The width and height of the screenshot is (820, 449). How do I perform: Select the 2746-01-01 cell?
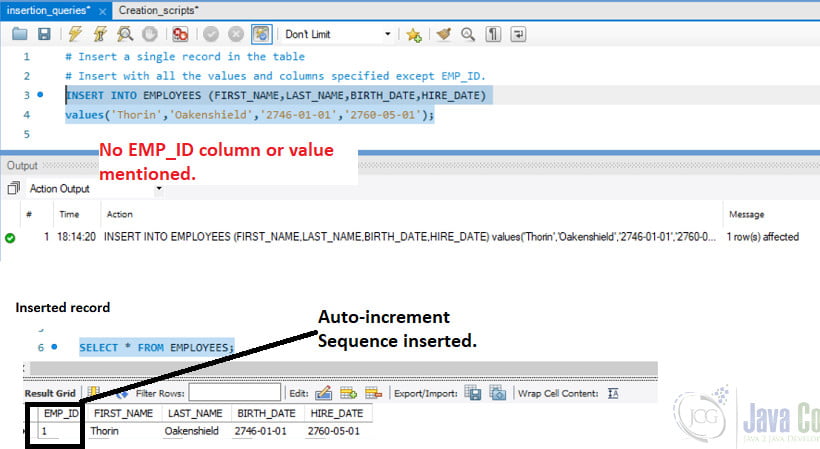267,431
